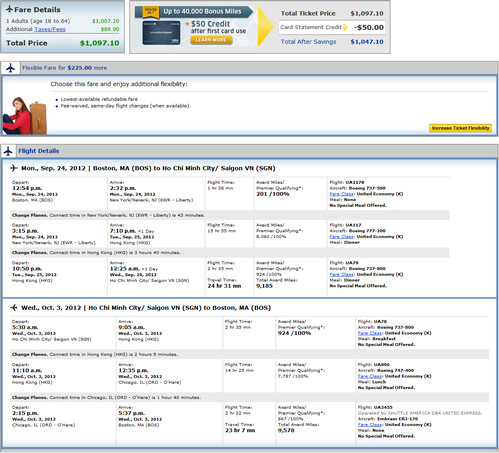Click the 24 hr 31 mn travel time
The width and height of the screenshot is (499, 453).
(x=224, y=286)
